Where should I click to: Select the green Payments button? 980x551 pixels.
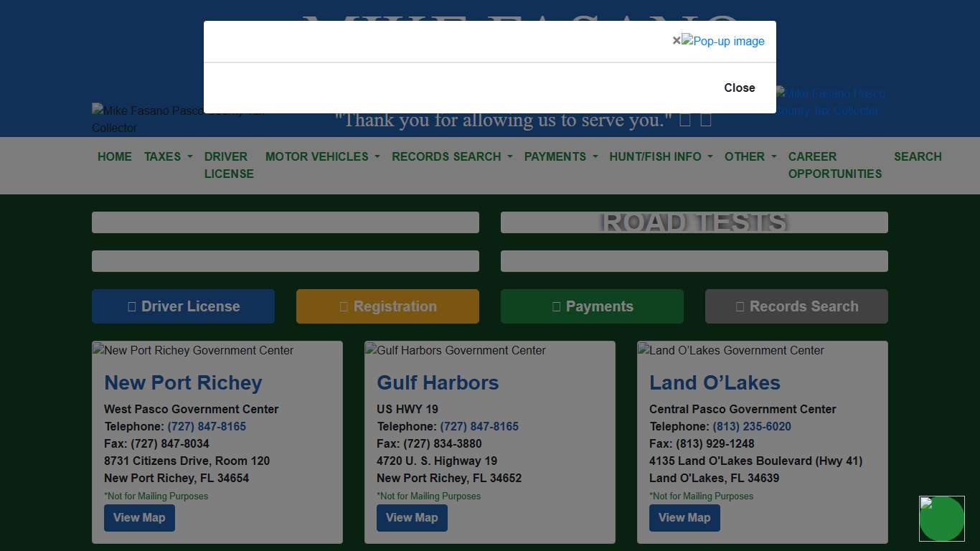pos(592,306)
